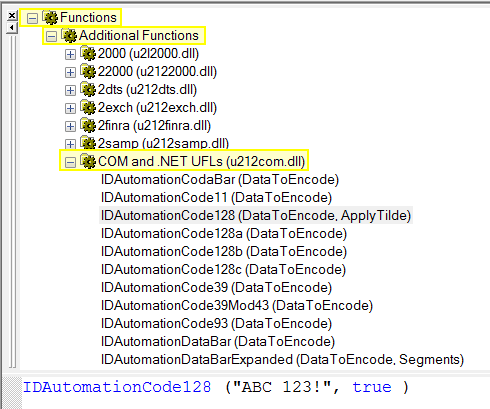Expand the 2finra (u212finra.dll) node
490x409 pixels.
70,126
